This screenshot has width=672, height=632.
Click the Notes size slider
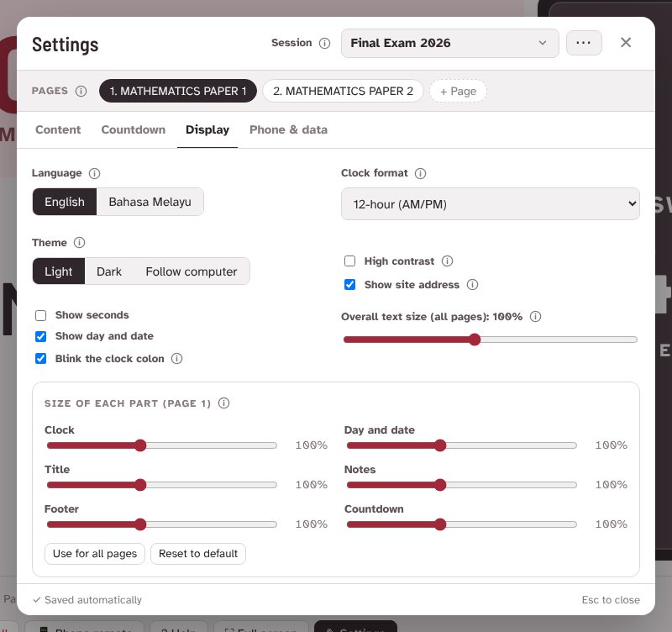[461, 485]
